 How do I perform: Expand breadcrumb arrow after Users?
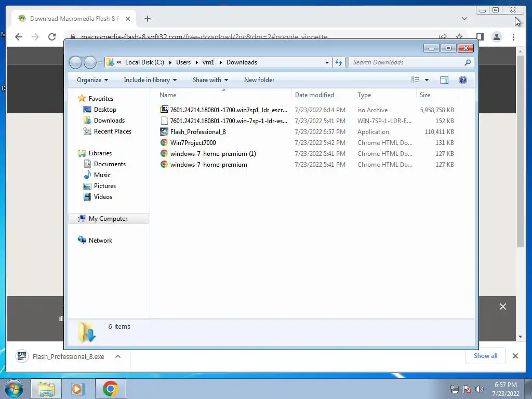pos(196,62)
